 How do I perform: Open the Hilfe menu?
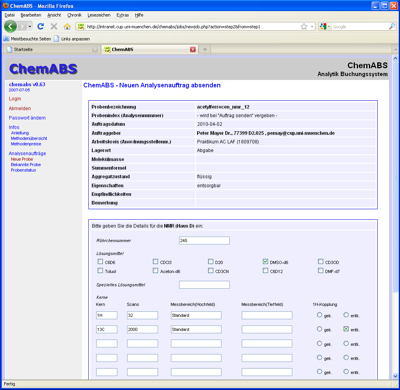[139, 15]
